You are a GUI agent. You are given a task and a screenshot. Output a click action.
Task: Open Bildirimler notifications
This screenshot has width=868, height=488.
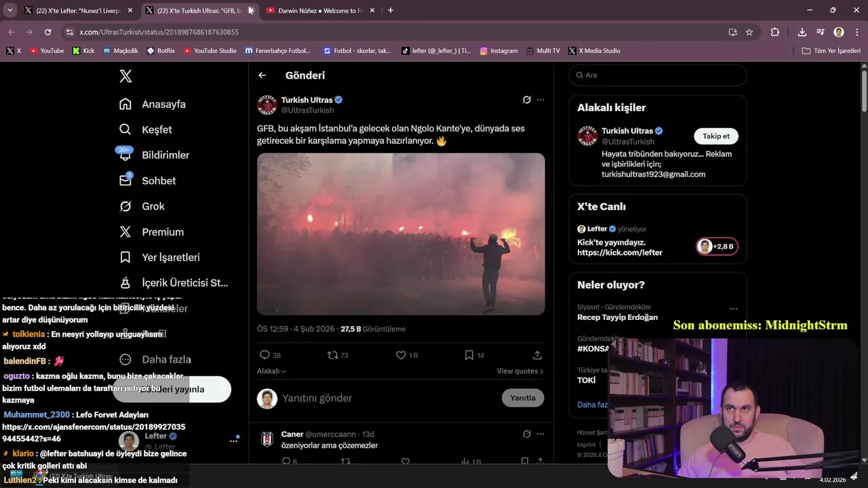pos(155,155)
